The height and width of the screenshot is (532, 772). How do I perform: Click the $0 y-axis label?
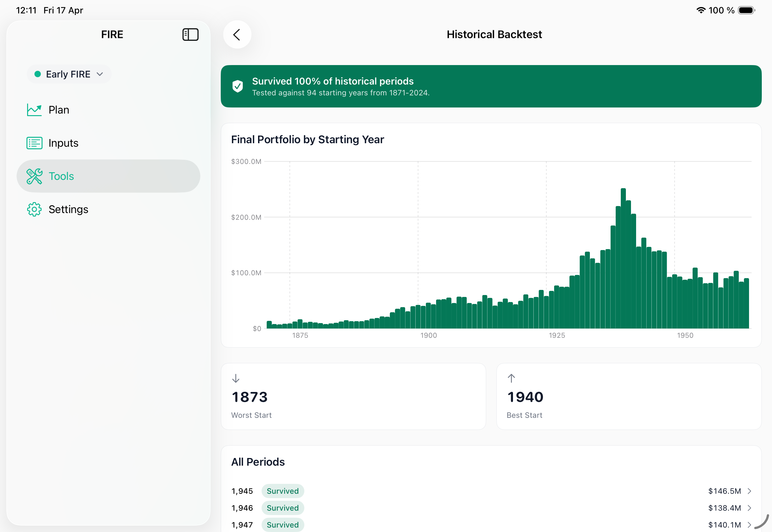click(x=257, y=329)
